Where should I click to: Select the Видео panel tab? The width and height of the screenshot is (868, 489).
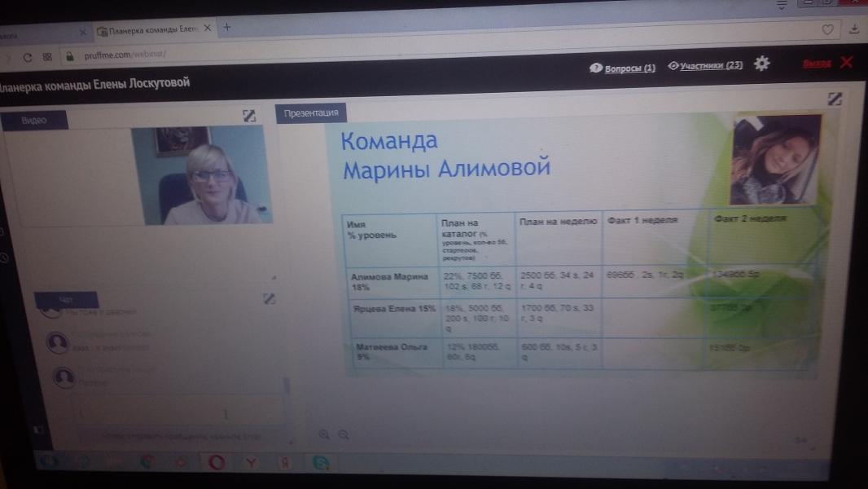point(34,120)
